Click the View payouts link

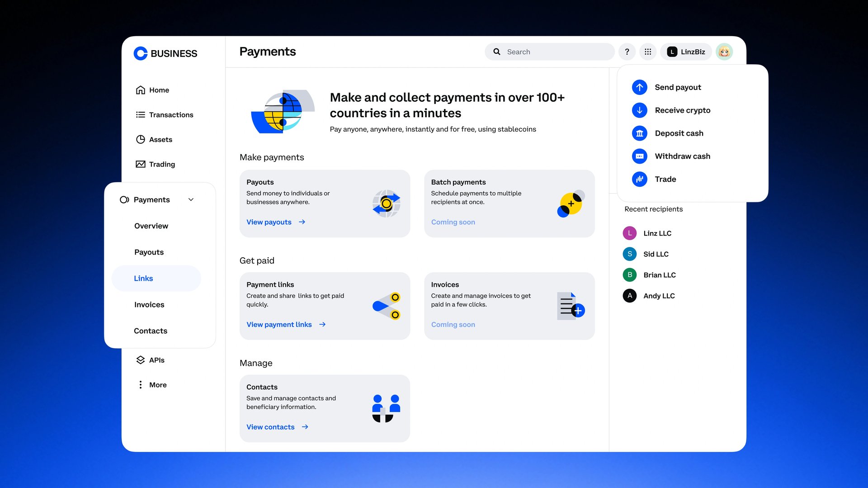point(269,222)
